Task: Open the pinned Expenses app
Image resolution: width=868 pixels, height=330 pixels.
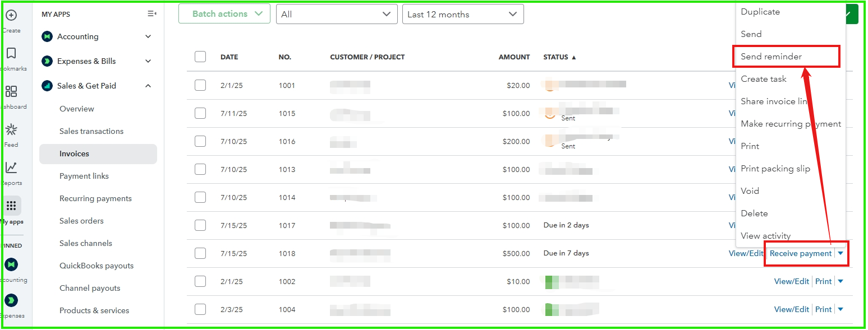Action: (12, 301)
